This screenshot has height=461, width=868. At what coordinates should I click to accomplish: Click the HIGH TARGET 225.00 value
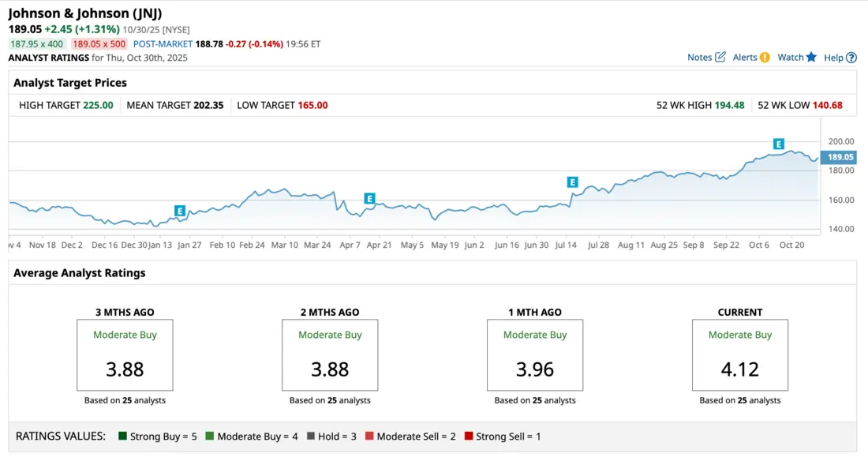point(98,105)
